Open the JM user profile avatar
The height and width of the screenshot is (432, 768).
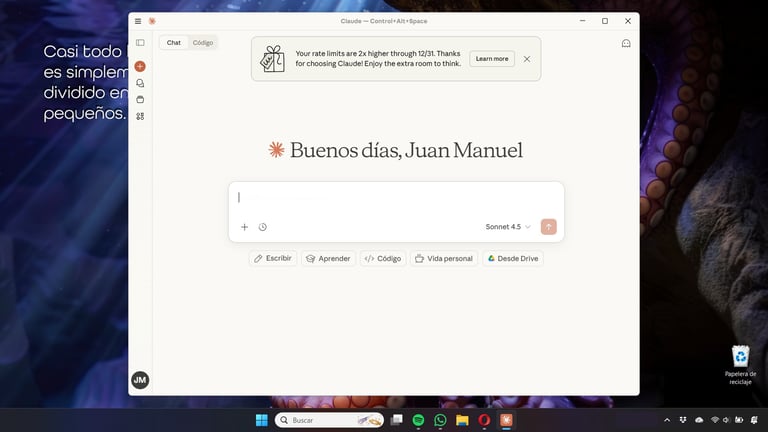[x=140, y=380]
